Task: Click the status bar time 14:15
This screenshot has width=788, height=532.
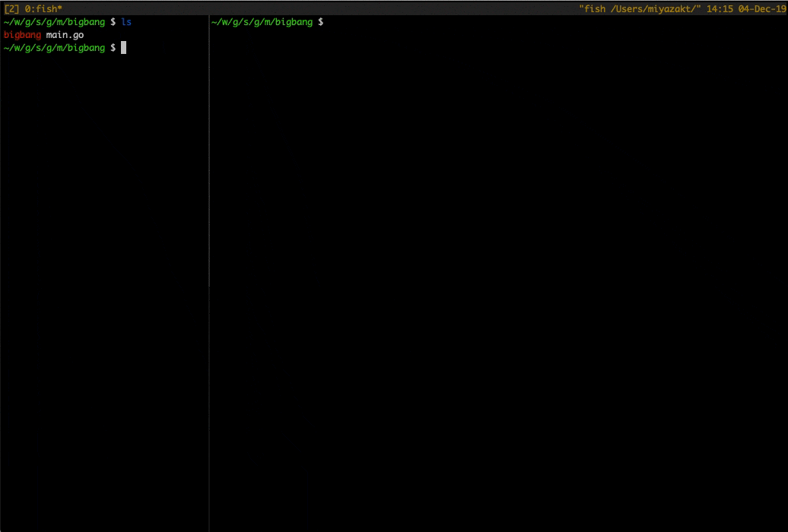Action: coord(720,8)
